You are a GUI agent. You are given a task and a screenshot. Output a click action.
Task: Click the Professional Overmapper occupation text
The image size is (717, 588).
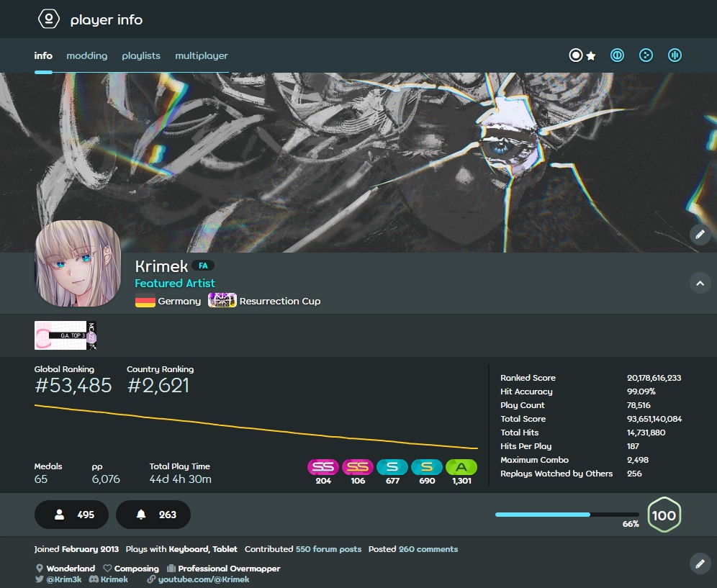point(229,569)
